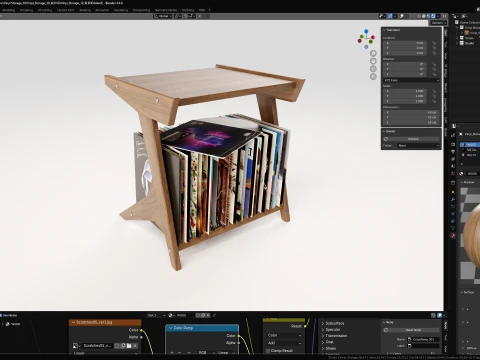Image resolution: width=480 pixels, height=360 pixels.
Task: Open image in Scratches05 node
Action: click(x=129, y=346)
